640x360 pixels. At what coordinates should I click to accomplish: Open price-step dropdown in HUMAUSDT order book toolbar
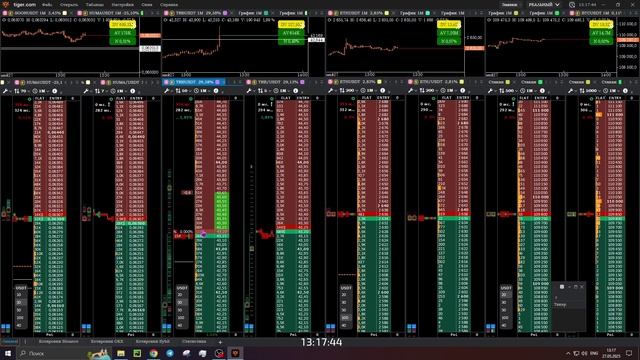click(x=22, y=91)
